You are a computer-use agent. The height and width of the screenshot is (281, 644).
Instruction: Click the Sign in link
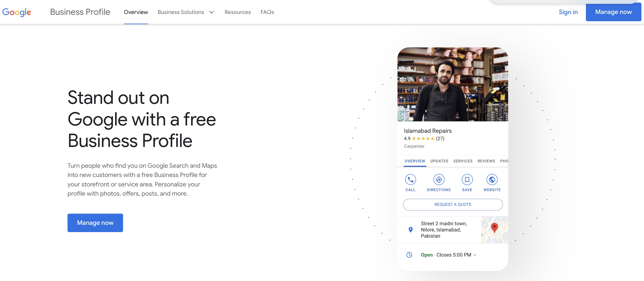[x=568, y=12]
